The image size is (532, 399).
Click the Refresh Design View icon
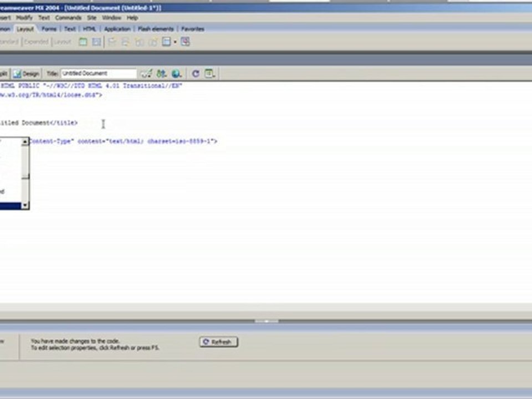196,73
